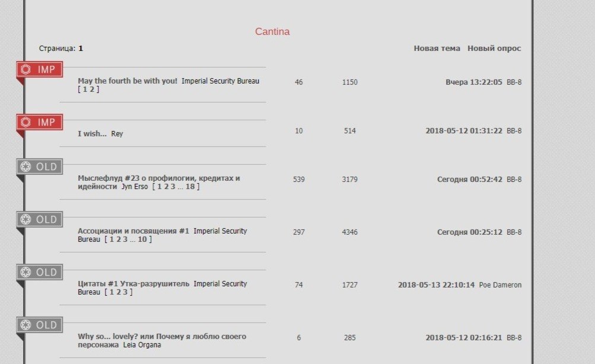Open last post 2018-05-13 22:10:14
Image resolution: width=595 pixels, height=364 pixels.
point(436,285)
